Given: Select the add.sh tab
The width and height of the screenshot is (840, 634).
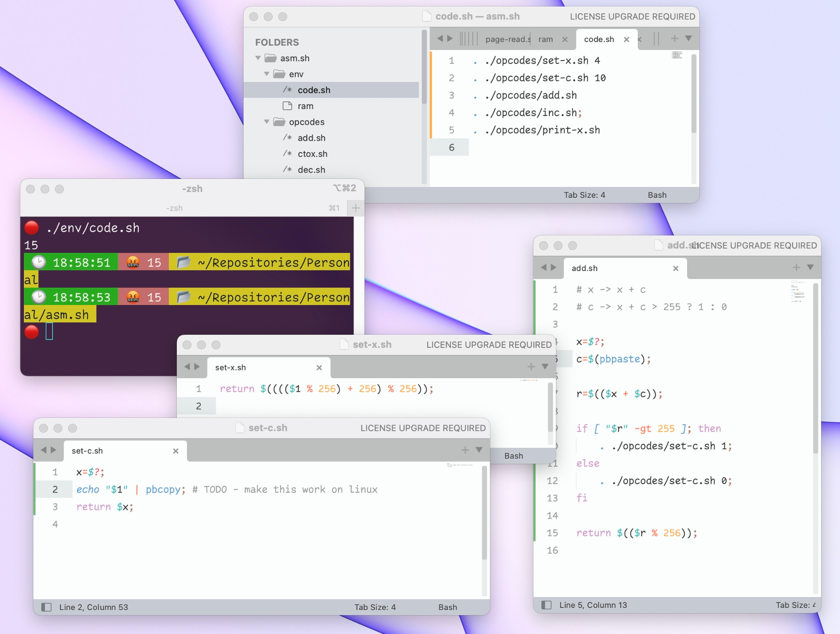Looking at the screenshot, I should (584, 268).
